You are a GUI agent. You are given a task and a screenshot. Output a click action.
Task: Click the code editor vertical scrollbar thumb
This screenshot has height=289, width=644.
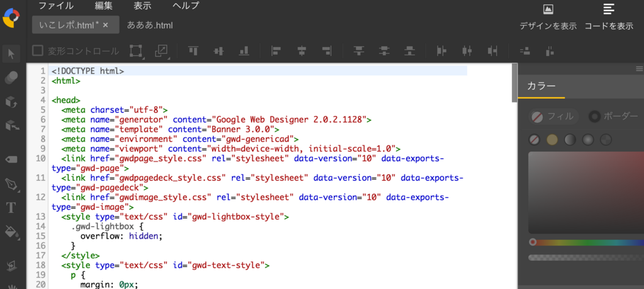[x=514, y=82]
